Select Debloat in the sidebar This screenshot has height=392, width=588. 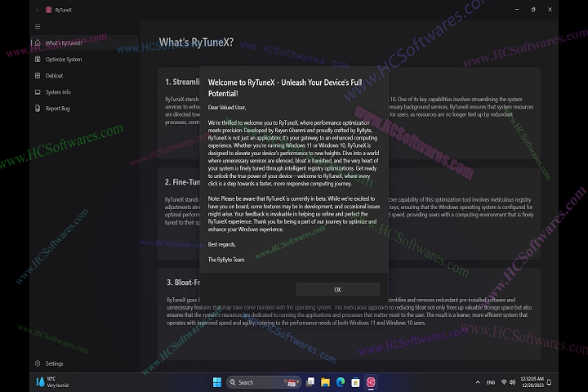[54, 76]
